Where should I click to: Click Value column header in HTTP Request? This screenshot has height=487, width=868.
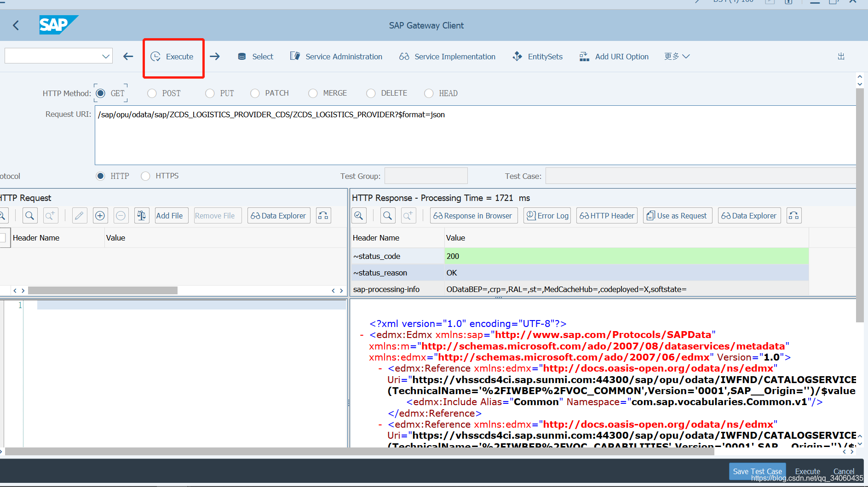225,238
